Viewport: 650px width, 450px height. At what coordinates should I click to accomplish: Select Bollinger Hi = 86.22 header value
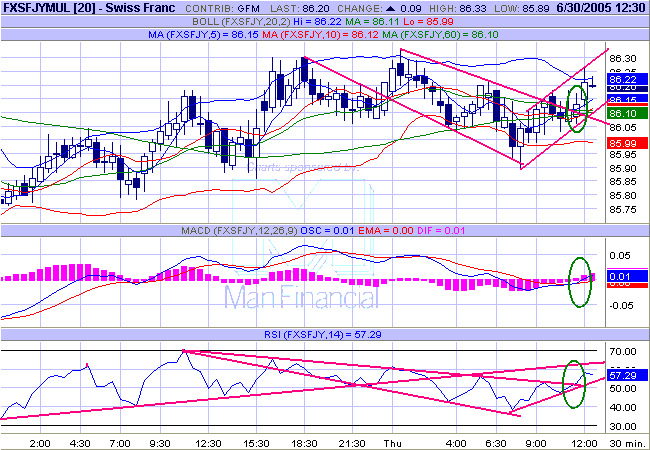pos(320,22)
